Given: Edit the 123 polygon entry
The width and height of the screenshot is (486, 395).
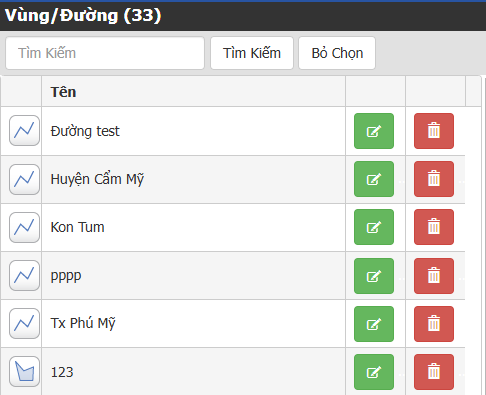Looking at the screenshot, I should (x=374, y=372).
